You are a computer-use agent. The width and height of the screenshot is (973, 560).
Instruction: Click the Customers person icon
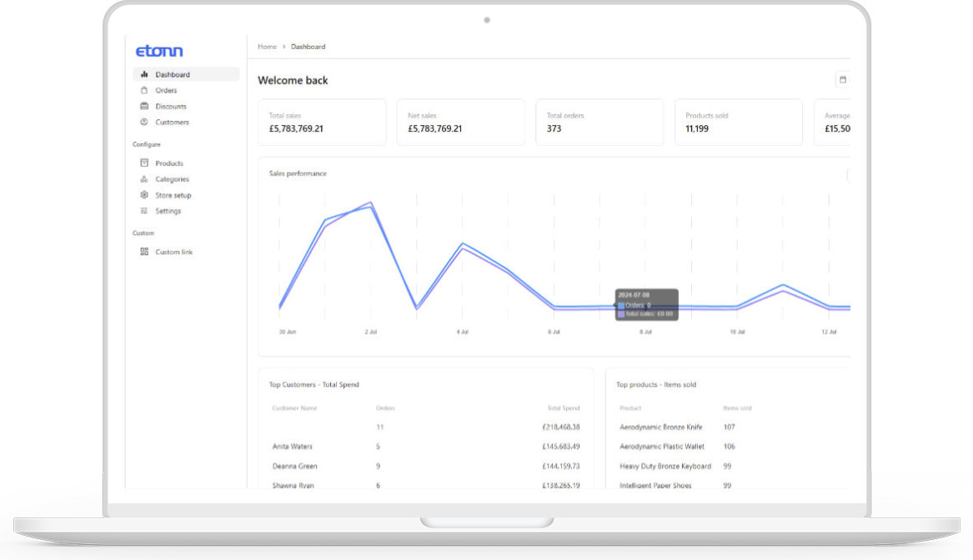click(144, 122)
